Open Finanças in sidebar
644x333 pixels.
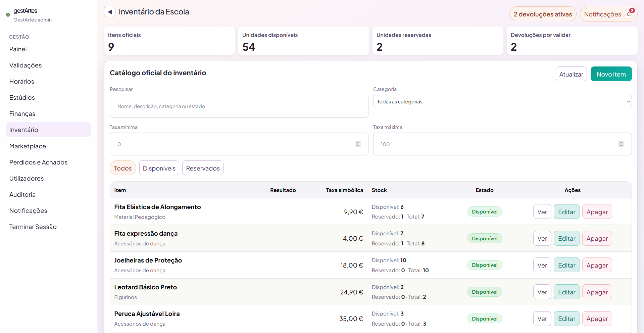click(48, 113)
